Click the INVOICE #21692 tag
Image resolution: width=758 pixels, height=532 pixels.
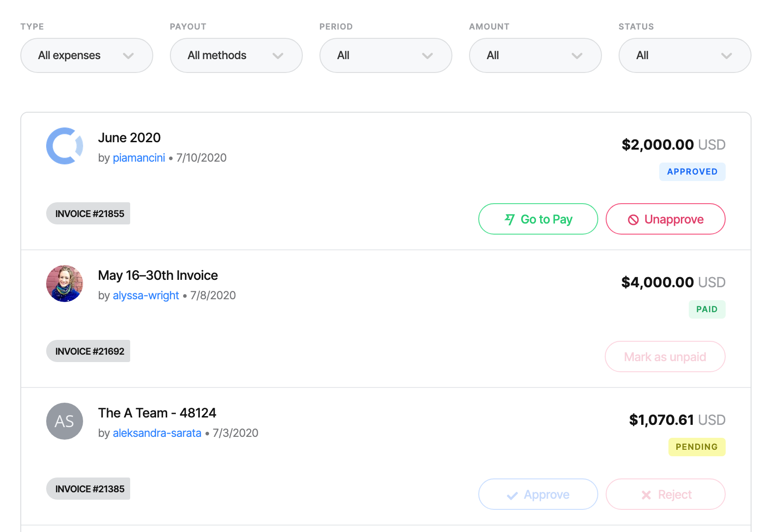88,351
